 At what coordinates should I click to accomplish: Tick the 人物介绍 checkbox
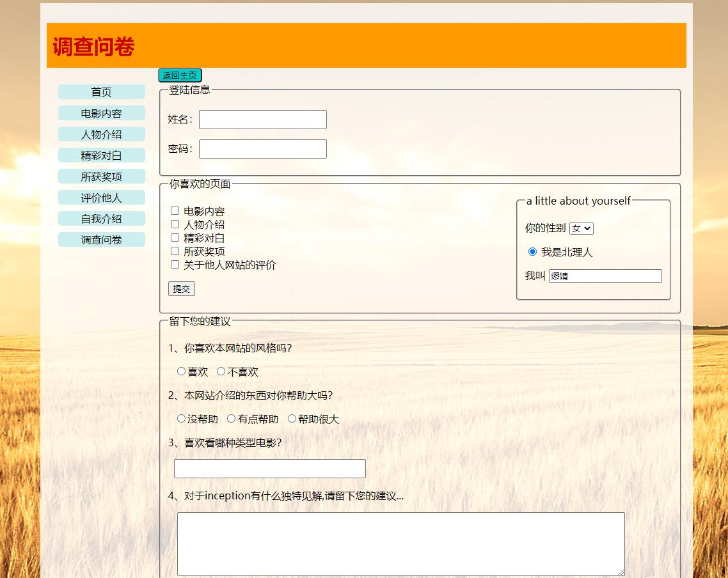[x=175, y=224]
